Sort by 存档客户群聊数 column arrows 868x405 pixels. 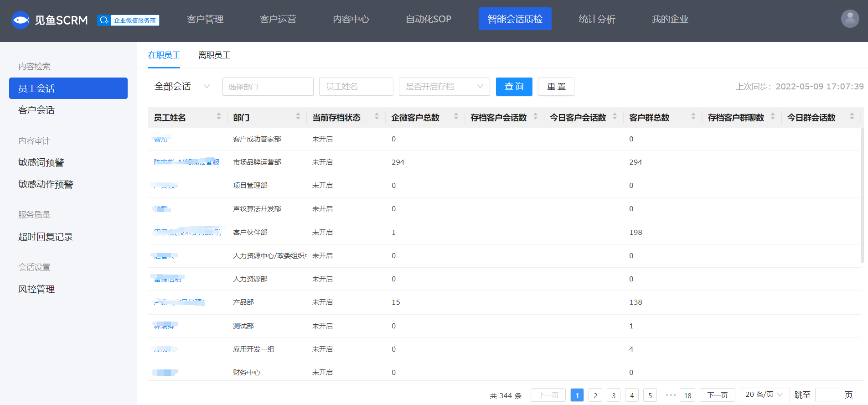(x=773, y=117)
